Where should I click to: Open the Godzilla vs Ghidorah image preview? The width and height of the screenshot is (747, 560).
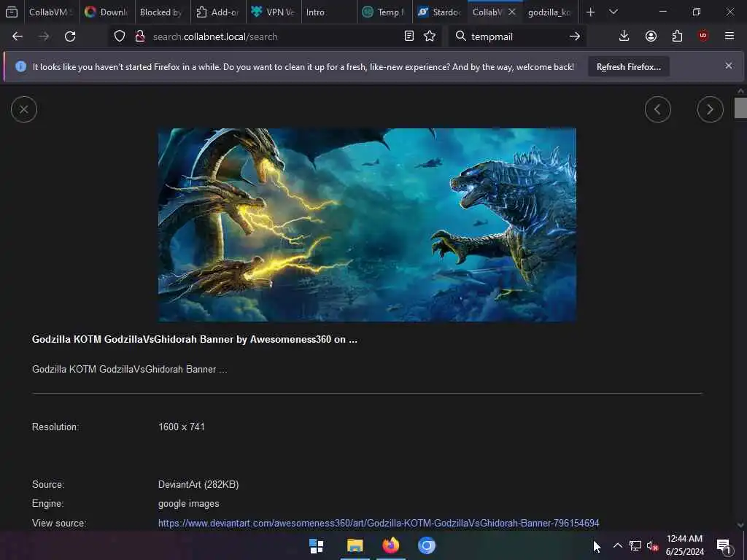(367, 225)
